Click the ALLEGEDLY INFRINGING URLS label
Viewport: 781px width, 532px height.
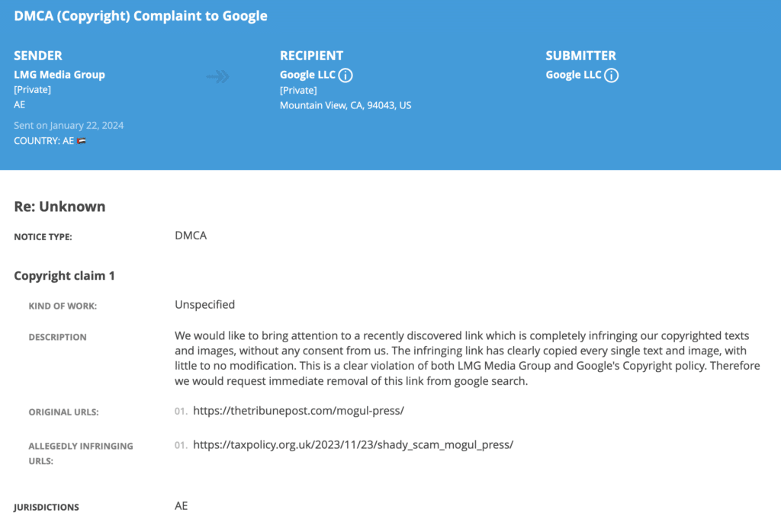pos(81,453)
